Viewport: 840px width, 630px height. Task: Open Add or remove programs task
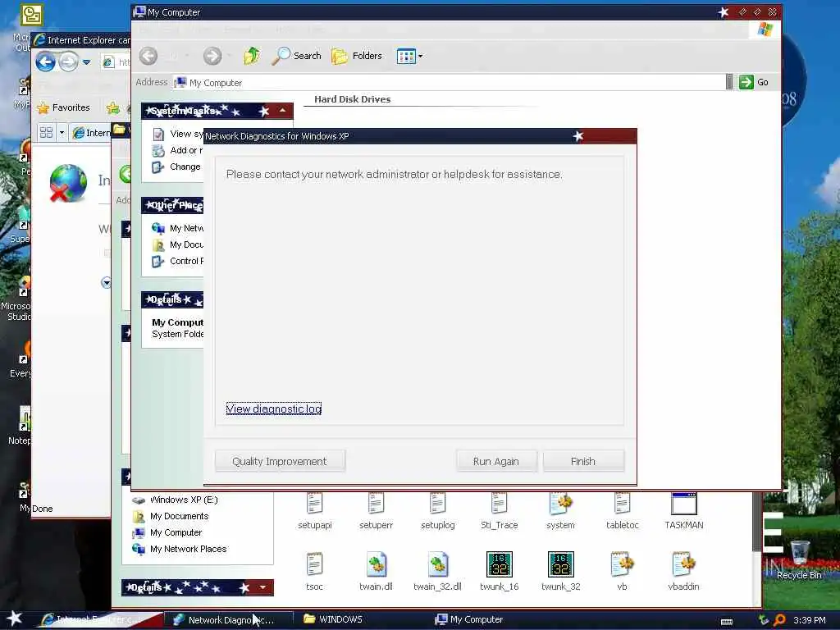tap(178, 151)
